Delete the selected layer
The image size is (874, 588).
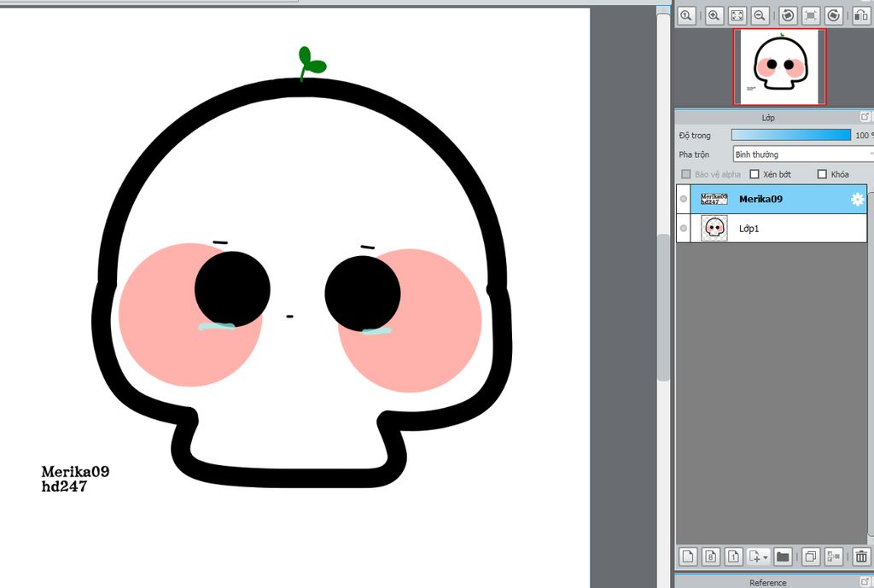[861, 556]
